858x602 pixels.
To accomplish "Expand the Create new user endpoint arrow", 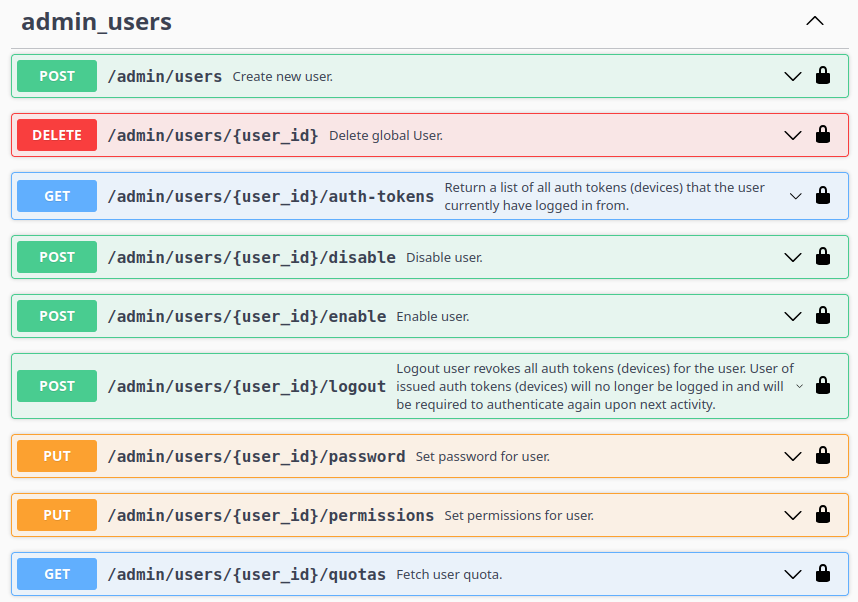I will [x=793, y=76].
